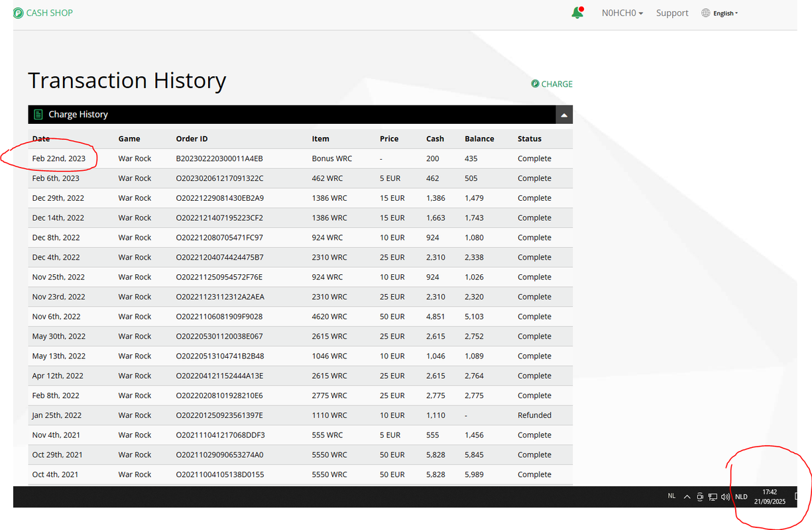Image resolution: width=812 pixels, height=530 pixels.
Task: Click the Order ID column header
Action: click(x=192, y=139)
